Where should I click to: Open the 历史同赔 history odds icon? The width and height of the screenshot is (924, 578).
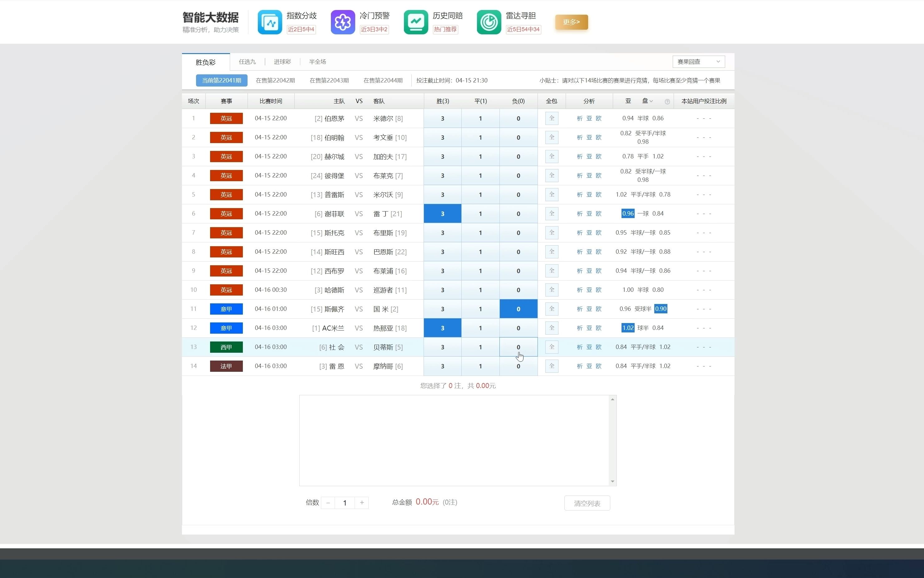[x=416, y=22]
